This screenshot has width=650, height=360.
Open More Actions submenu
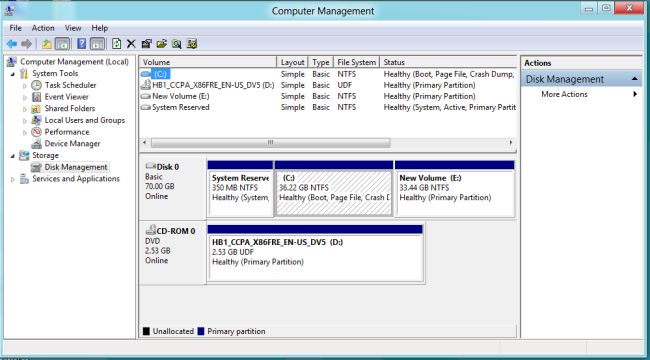click(581, 94)
